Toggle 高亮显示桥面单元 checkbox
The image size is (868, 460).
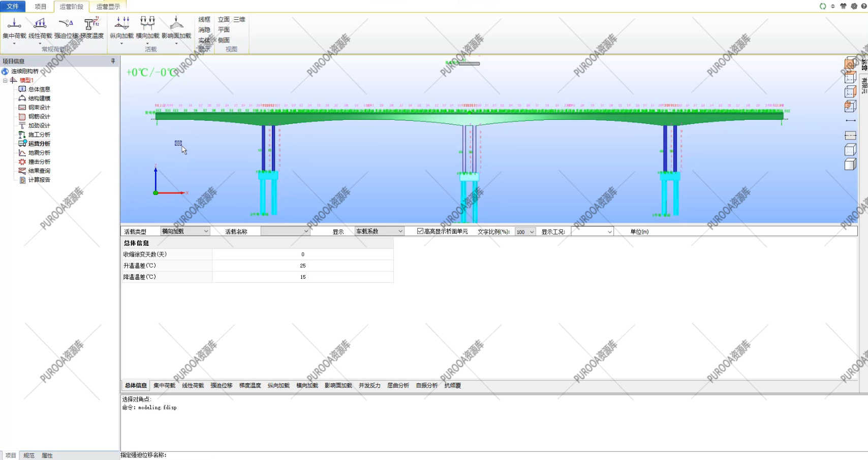click(420, 231)
